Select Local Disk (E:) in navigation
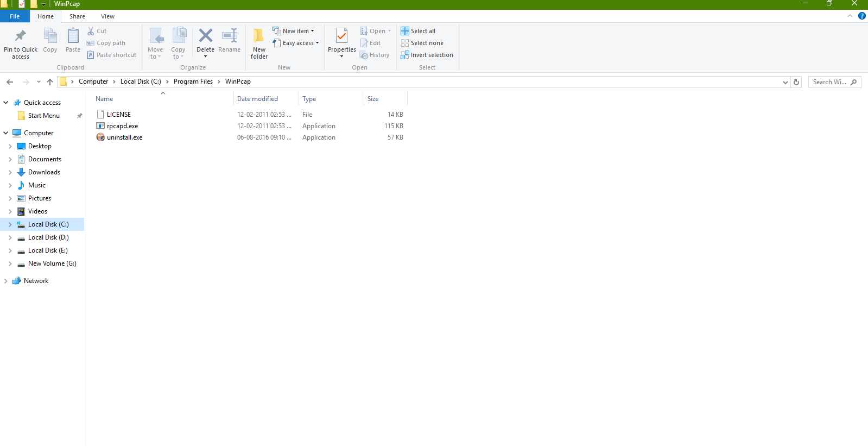Image resolution: width=868 pixels, height=446 pixels. 48,250
